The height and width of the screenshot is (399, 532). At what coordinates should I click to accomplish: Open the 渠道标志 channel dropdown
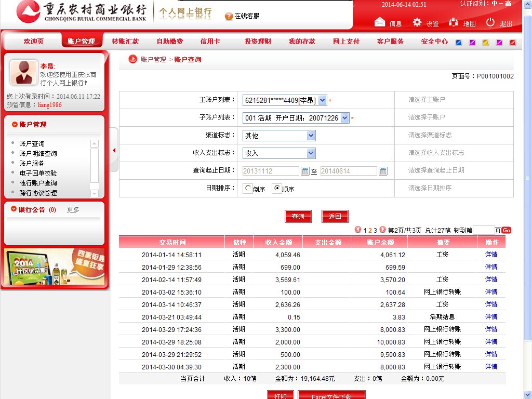click(311, 136)
